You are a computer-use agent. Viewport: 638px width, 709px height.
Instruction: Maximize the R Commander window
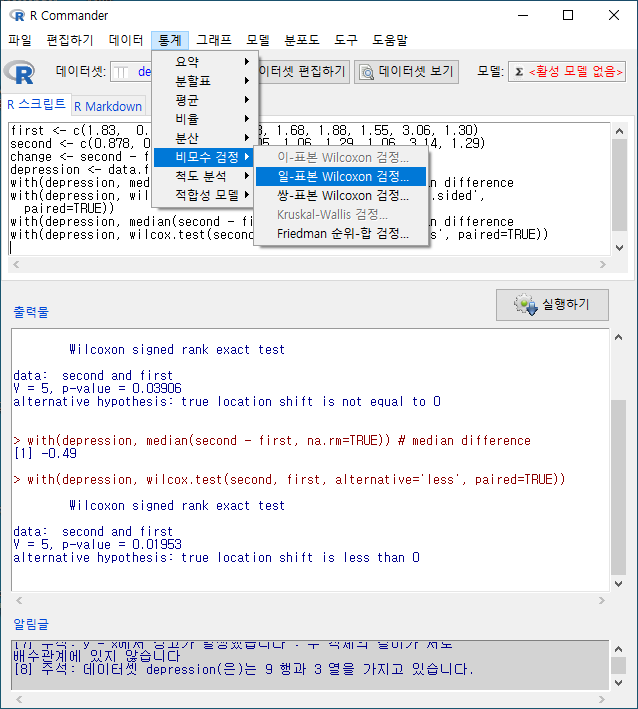[568, 15]
